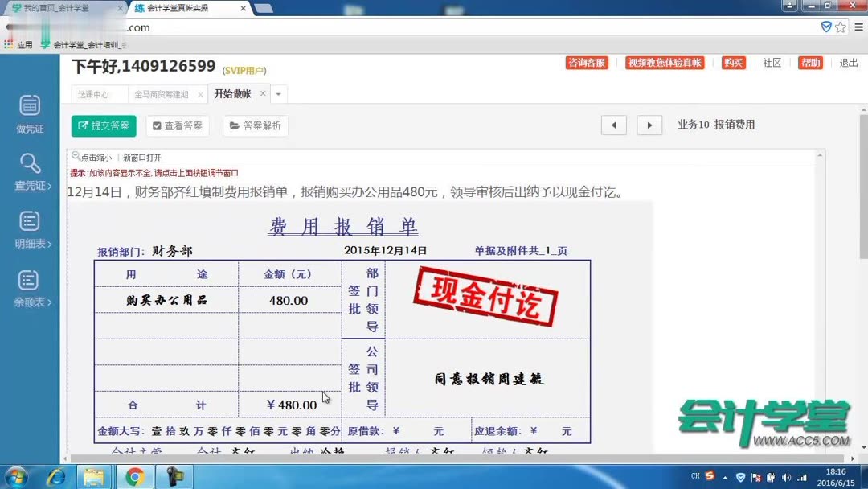Toggle the blue shield icon in the address bar
This screenshot has width=868, height=489.
coord(826,27)
